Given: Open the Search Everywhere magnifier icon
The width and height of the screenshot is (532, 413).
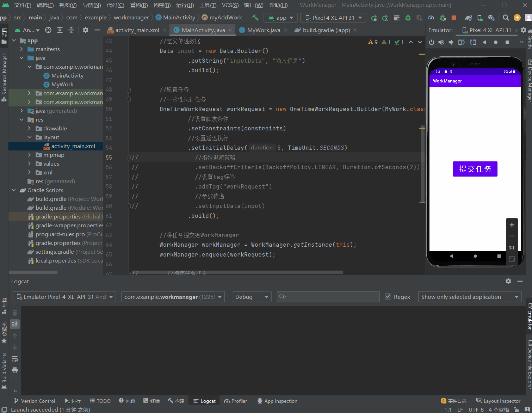Looking at the screenshot, I should coord(506,18).
